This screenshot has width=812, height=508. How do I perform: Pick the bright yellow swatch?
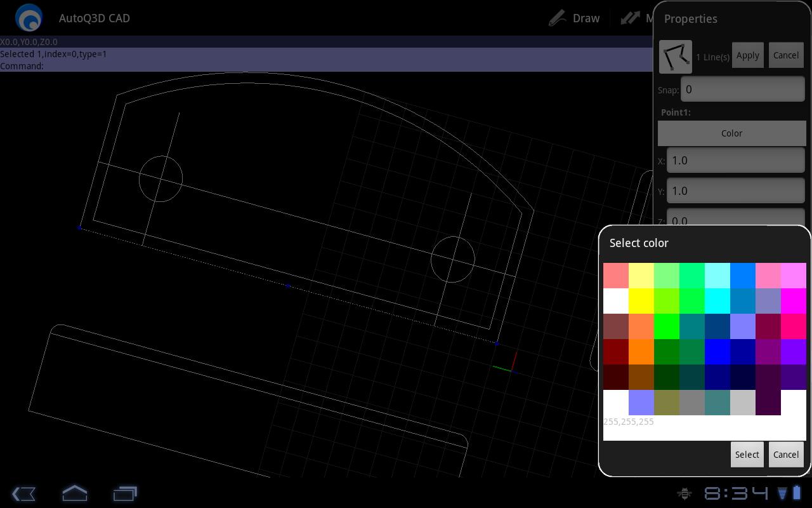click(x=641, y=301)
